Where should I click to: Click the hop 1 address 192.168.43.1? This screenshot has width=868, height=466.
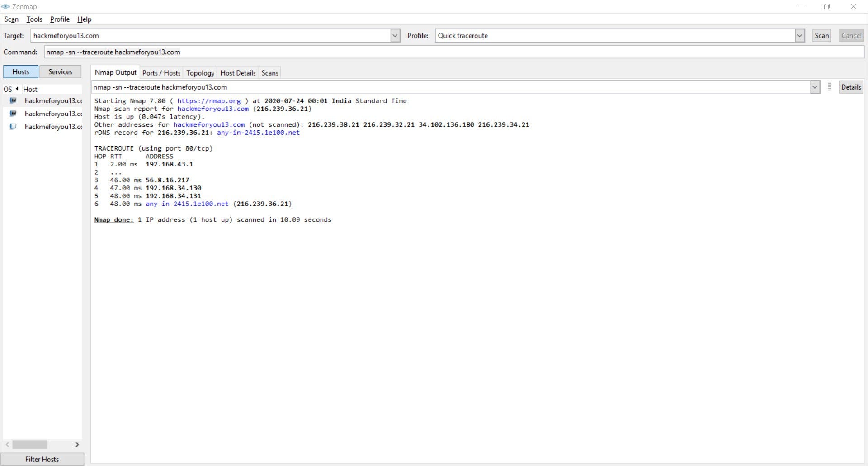(169, 164)
